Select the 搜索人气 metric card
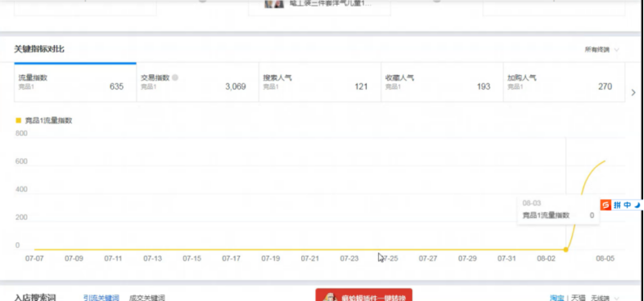 (x=320, y=82)
